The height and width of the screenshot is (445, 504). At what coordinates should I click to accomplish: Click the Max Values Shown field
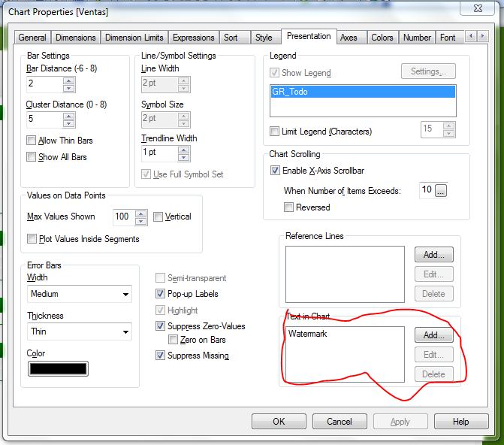click(124, 217)
